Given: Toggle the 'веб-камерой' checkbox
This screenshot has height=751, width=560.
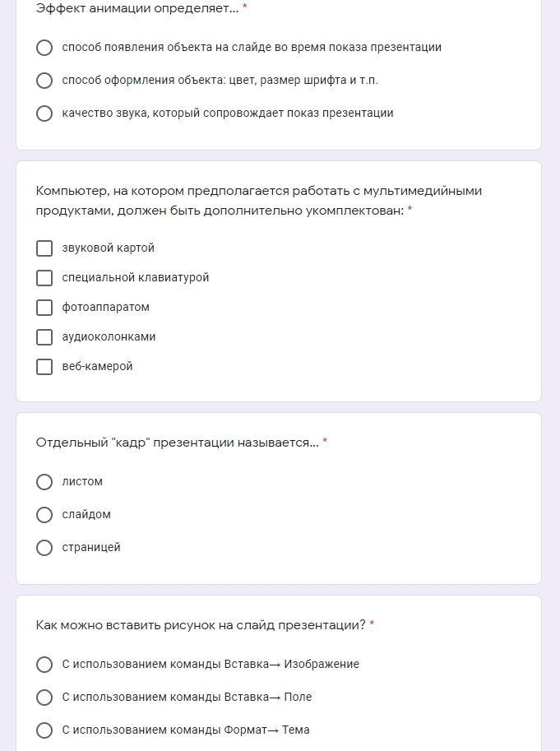Looking at the screenshot, I should pyautogui.click(x=44, y=367).
